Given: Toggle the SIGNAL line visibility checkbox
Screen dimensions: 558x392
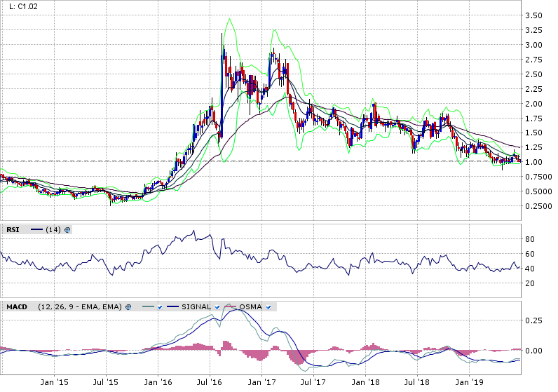Looking at the screenshot, I should click(218, 307).
